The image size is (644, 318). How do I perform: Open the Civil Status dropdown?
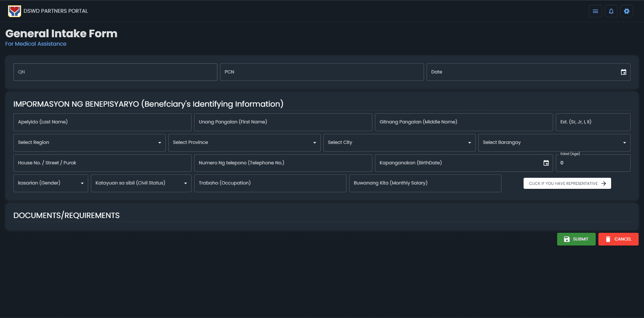pyautogui.click(x=141, y=183)
